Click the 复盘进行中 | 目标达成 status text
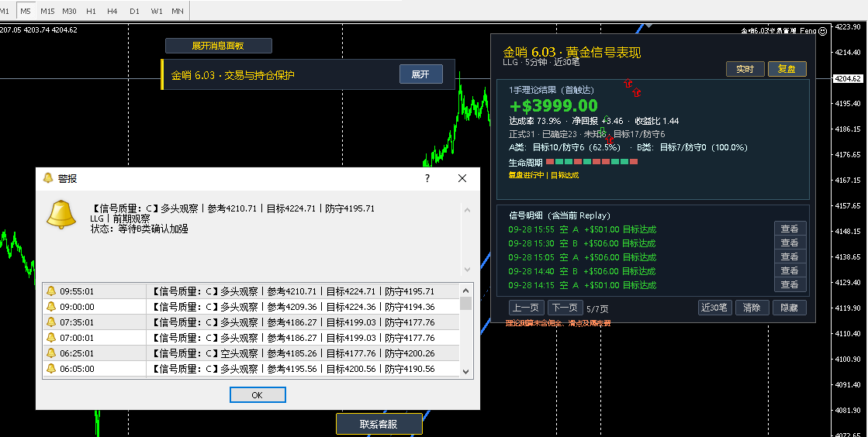 (544, 175)
